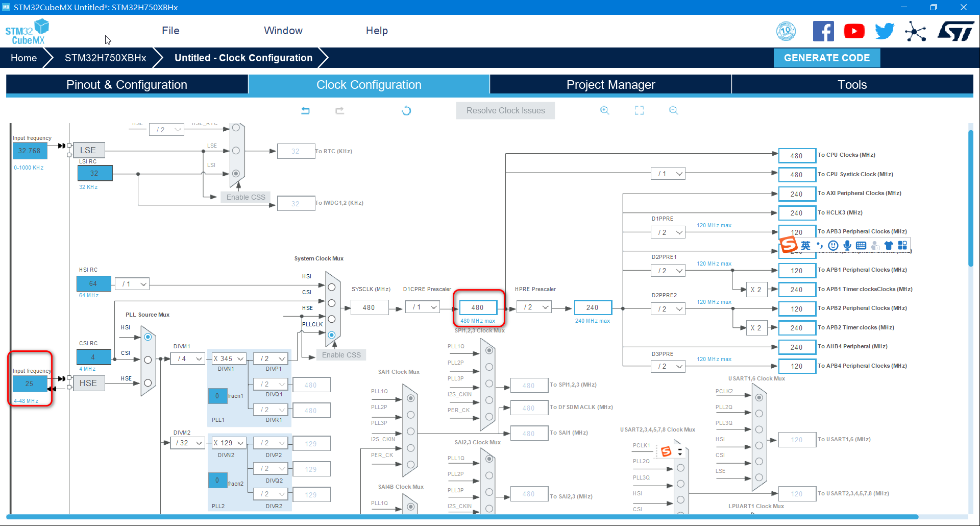The height and width of the screenshot is (526, 980).
Task: Click the redo arrow icon
Action: pyautogui.click(x=339, y=110)
